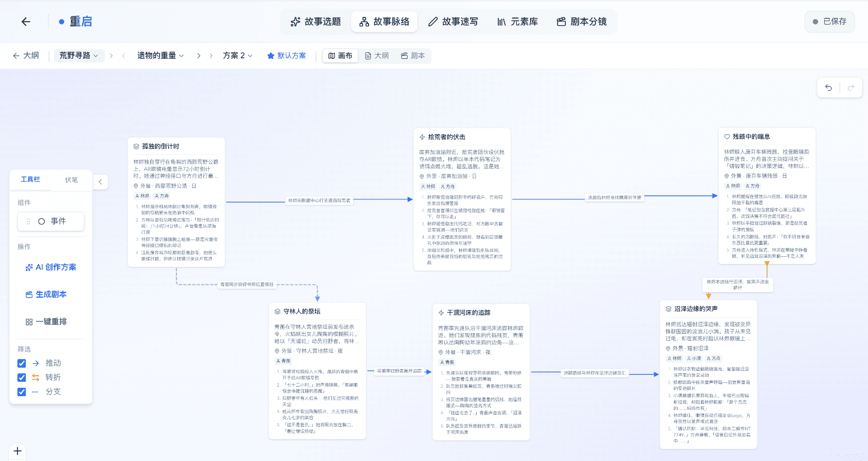Switch to the 故事脉络 tab
The image size is (868, 461).
[x=384, y=22]
